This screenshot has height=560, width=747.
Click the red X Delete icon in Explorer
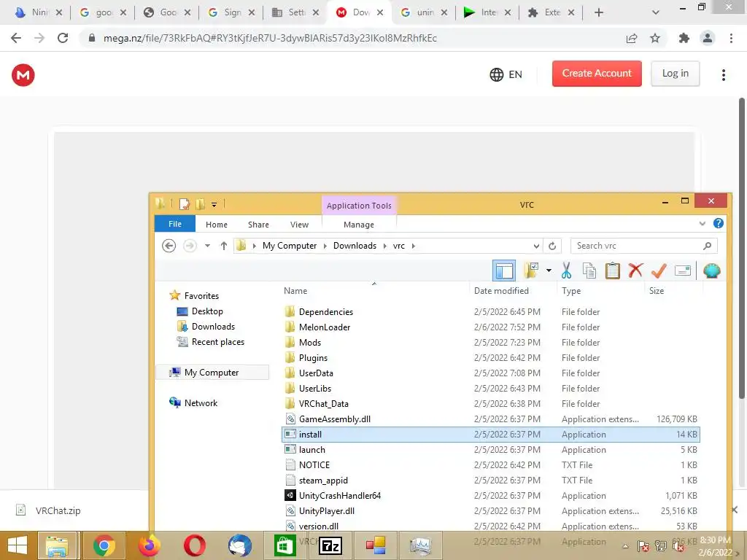coord(635,271)
